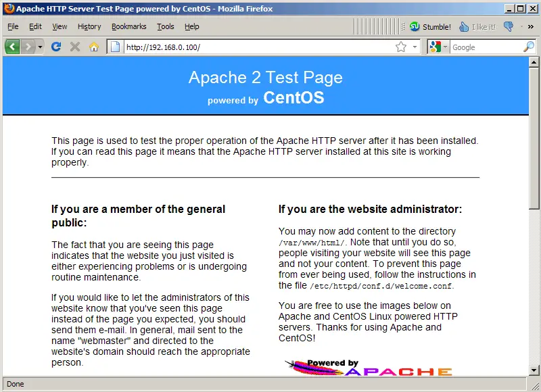Click the Done status bar text
541x392 pixels.
click(x=15, y=384)
